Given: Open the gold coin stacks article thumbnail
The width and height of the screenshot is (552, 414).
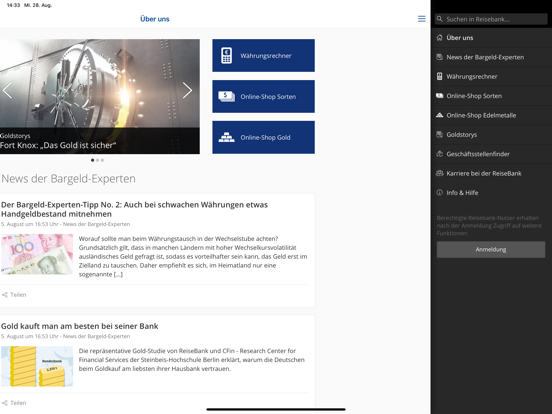Looking at the screenshot, I should (x=37, y=366).
